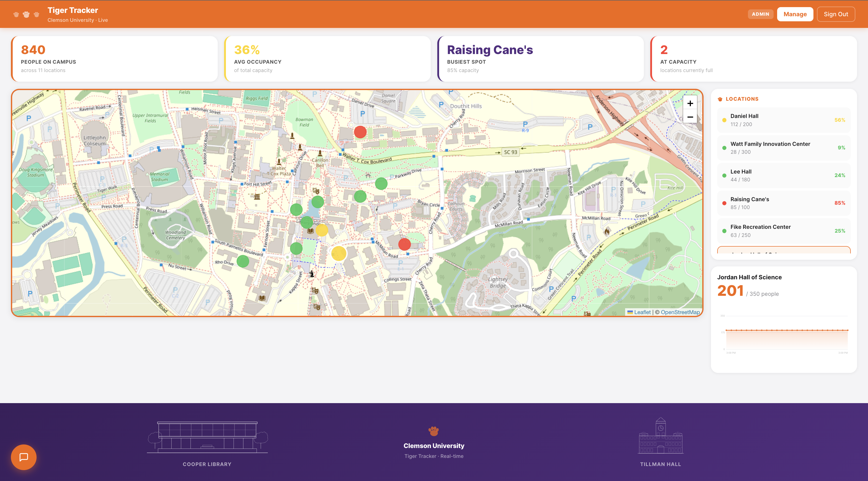The width and height of the screenshot is (868, 481).
Task: Click "Douthit Hills" label on the map
Action: pyautogui.click(x=466, y=106)
